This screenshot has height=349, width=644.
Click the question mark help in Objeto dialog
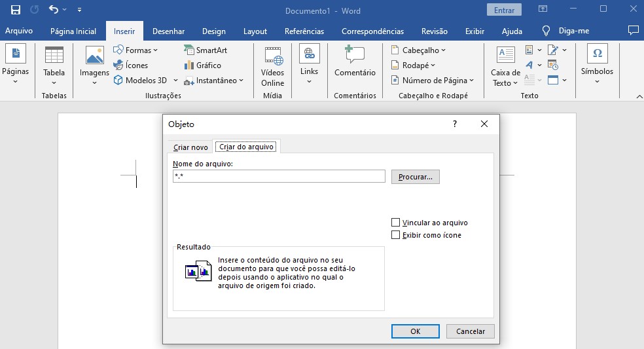point(455,124)
